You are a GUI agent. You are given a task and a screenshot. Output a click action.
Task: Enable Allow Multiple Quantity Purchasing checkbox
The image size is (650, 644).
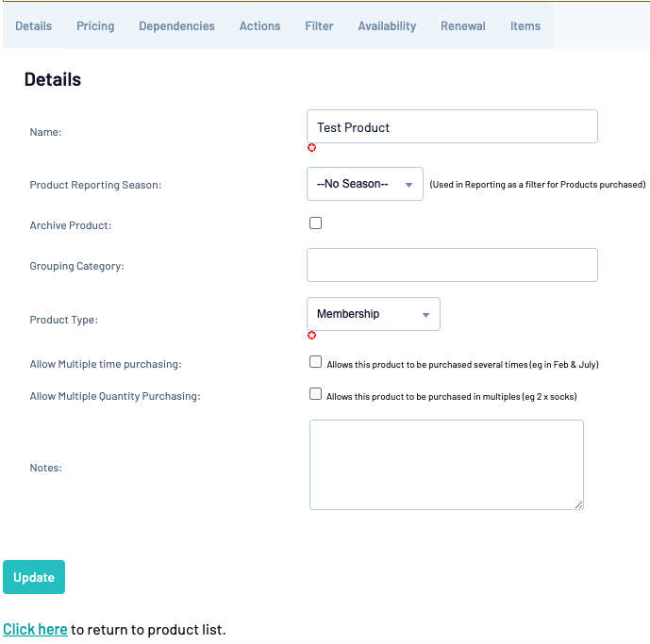pyautogui.click(x=315, y=394)
